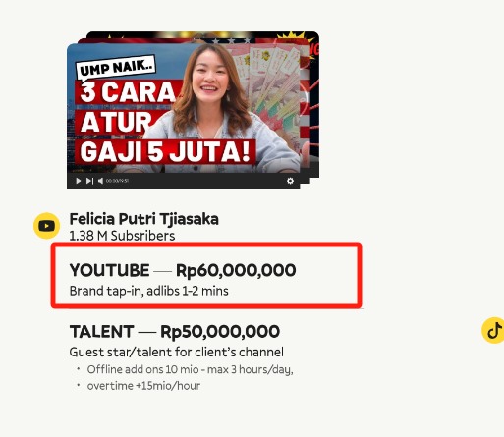Click the name Felicia Putri Tjiasaka
Image resolution: width=504 pixels, height=437 pixels.
pyautogui.click(x=143, y=219)
